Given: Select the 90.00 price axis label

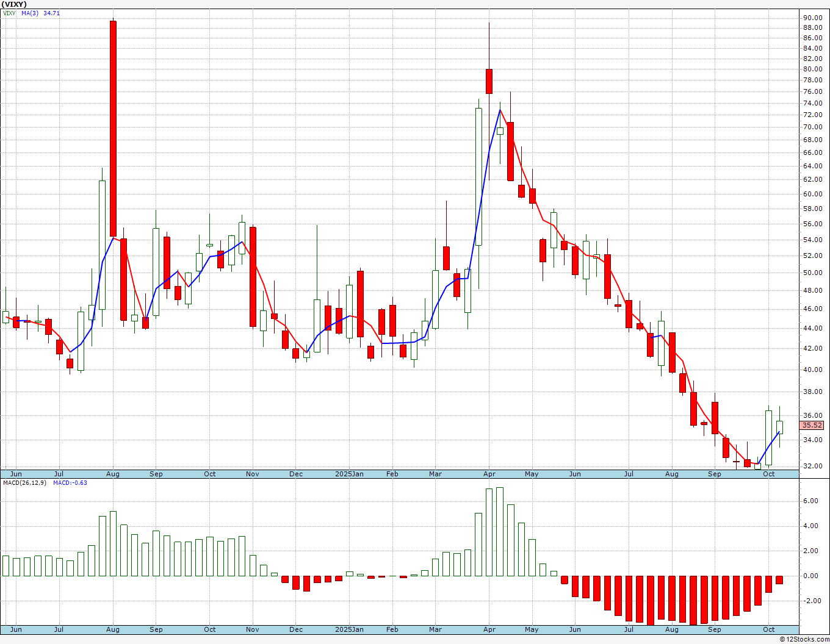Looking at the screenshot, I should 812,18.
